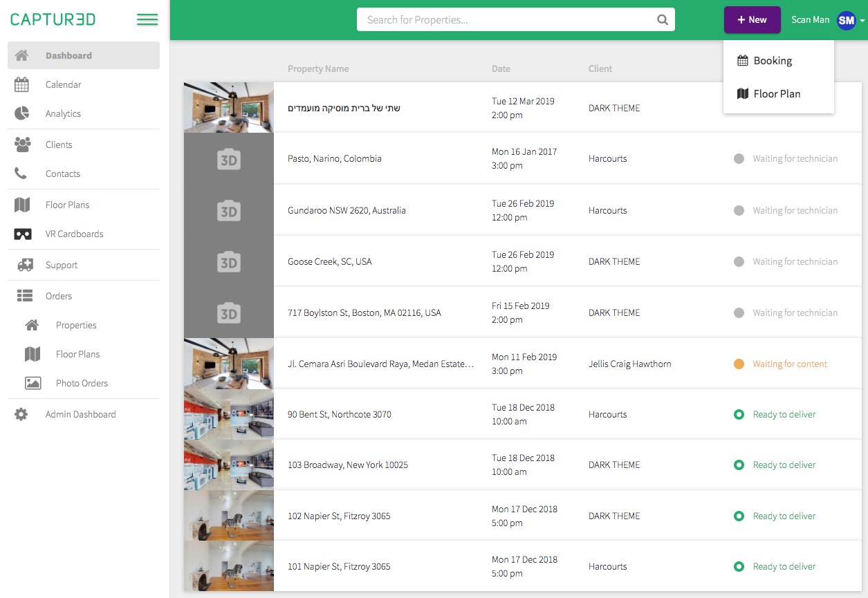Open VR Cardboards page label

click(75, 234)
